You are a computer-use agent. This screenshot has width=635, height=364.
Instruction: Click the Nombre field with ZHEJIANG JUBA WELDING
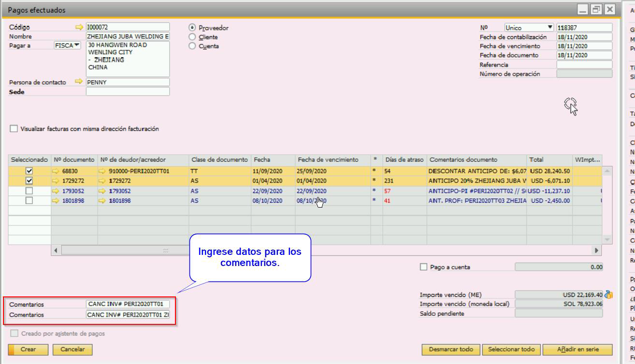(128, 36)
